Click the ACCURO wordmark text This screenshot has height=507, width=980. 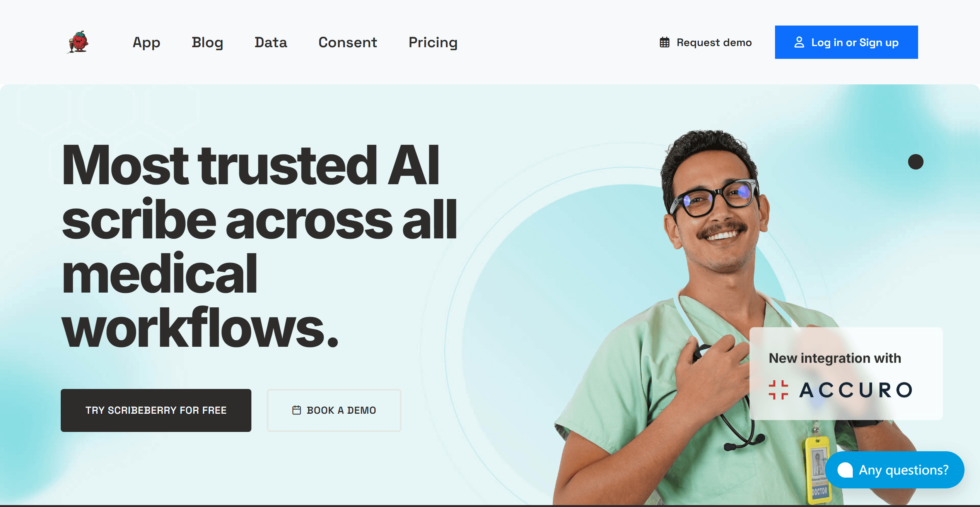856,390
